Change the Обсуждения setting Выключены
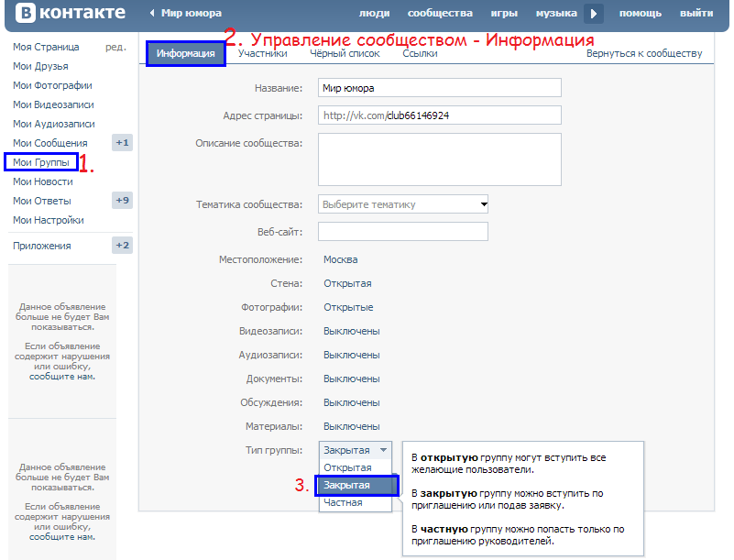This screenshot has height=560, width=734. [x=352, y=402]
